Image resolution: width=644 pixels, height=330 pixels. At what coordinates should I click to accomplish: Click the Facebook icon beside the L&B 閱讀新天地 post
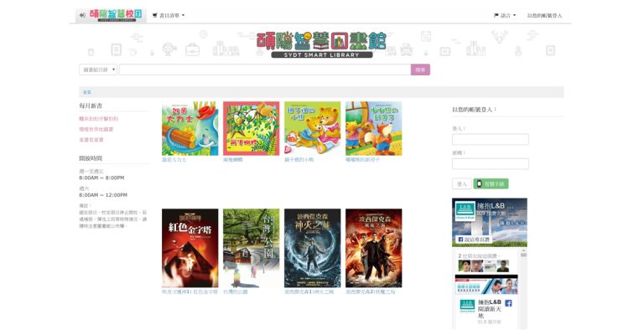point(508,303)
